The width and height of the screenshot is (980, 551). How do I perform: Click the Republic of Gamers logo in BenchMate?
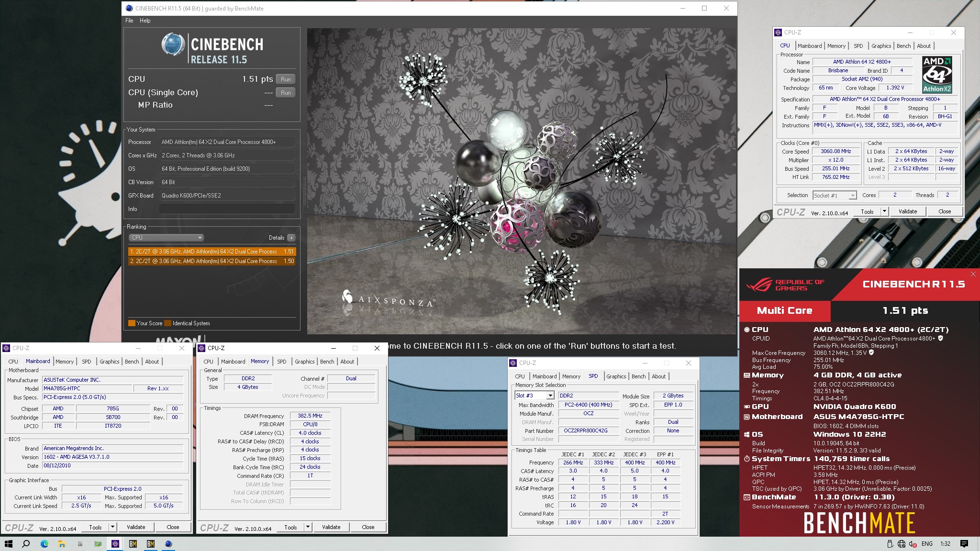785,285
